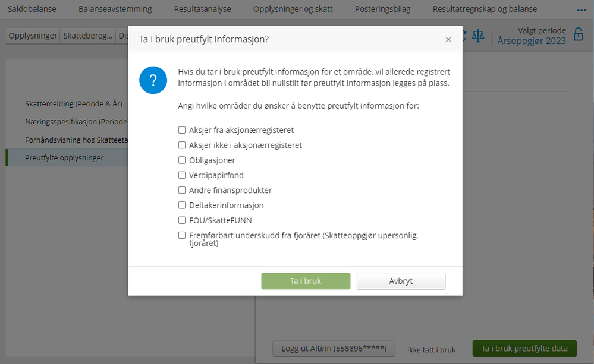The width and height of the screenshot is (594, 364).
Task: Tick the Obligasjoner checkbox
Action: [x=182, y=160]
